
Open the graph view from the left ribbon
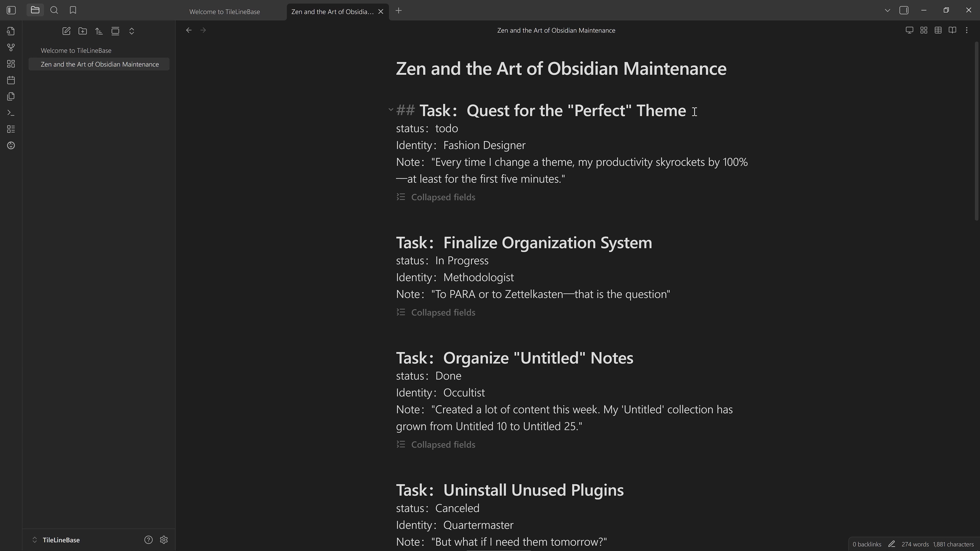click(11, 47)
